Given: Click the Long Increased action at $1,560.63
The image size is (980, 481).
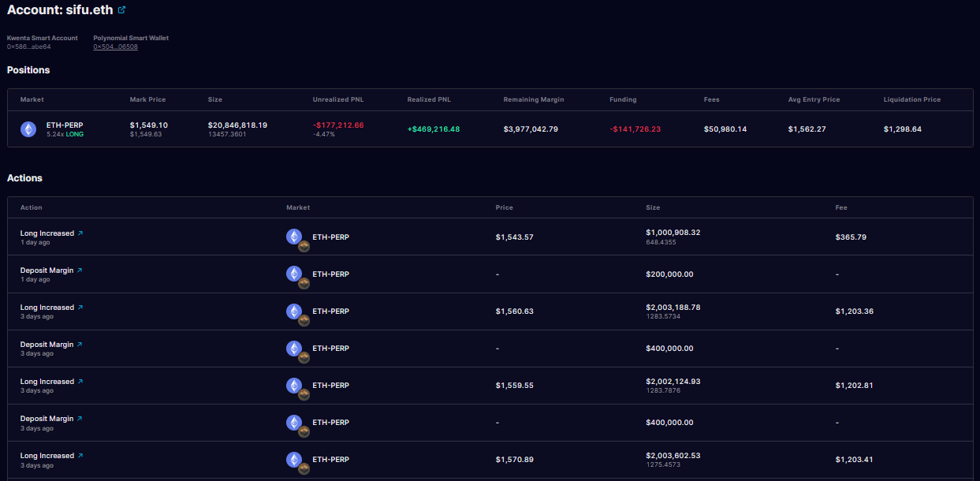Looking at the screenshot, I should pos(47,308).
